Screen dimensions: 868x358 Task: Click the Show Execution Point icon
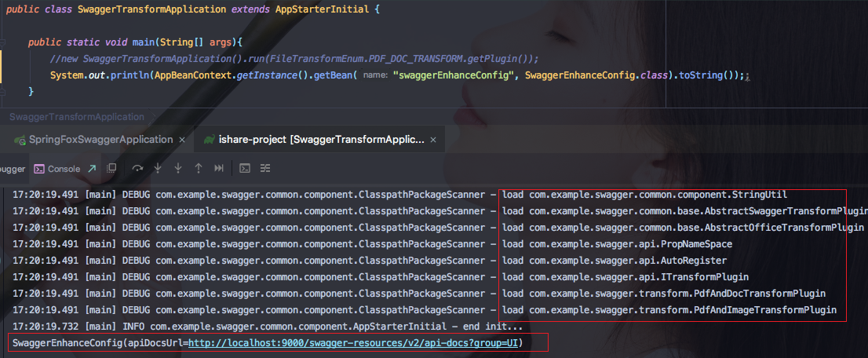coord(111,169)
